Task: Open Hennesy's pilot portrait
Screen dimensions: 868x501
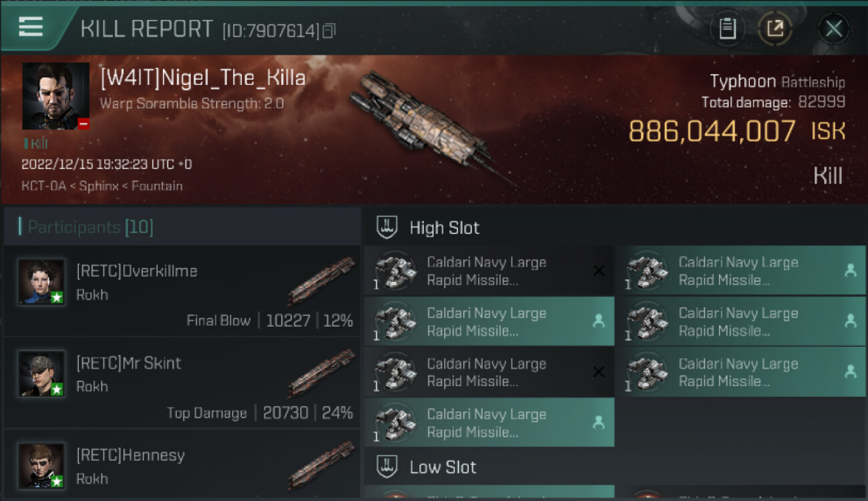Action: coord(41,466)
